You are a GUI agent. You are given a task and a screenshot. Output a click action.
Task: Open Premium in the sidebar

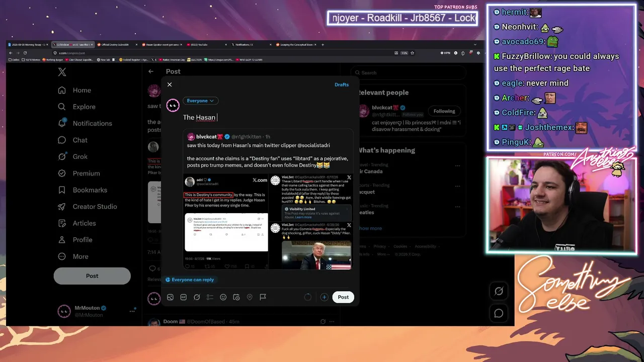[x=78, y=173]
